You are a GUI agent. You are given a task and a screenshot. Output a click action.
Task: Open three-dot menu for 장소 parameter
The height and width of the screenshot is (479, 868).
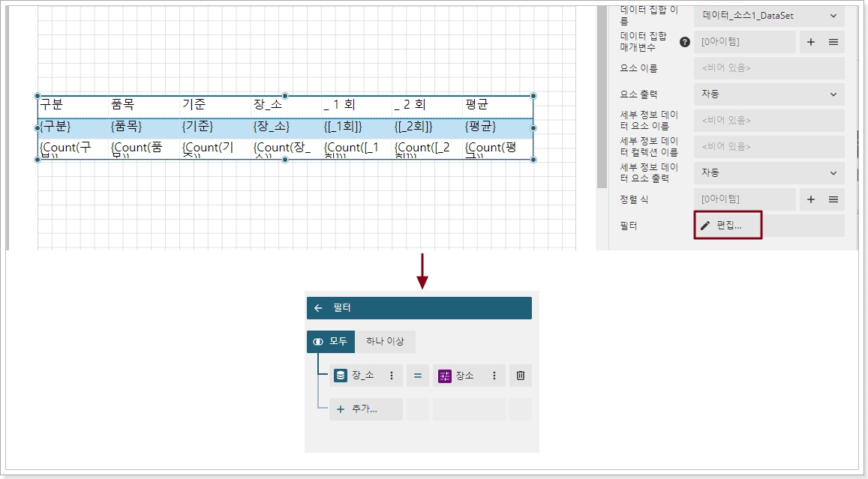tap(494, 376)
